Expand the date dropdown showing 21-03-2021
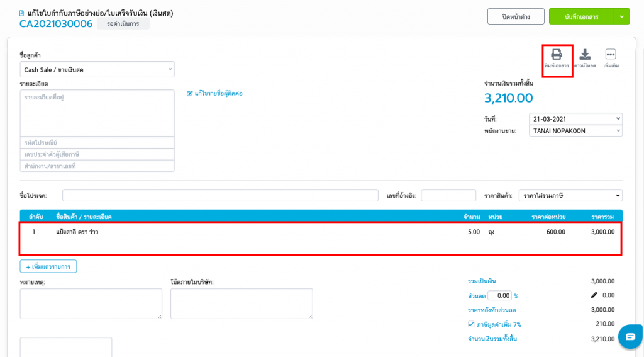The image size is (644, 357). (x=575, y=118)
